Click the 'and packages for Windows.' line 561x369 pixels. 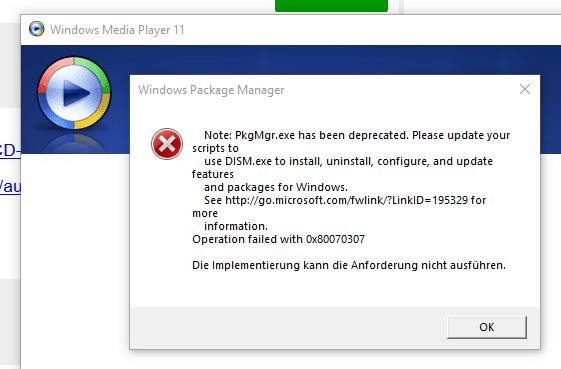click(276, 187)
